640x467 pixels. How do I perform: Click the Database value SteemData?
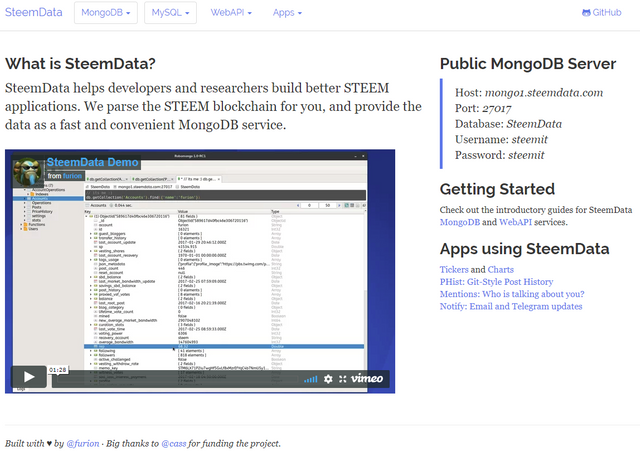pos(534,124)
